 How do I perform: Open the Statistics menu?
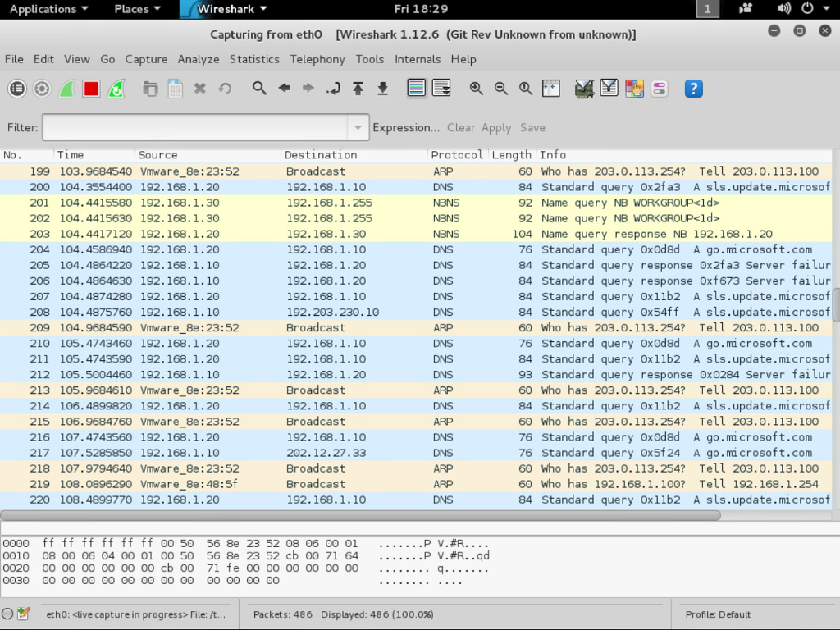tap(254, 59)
